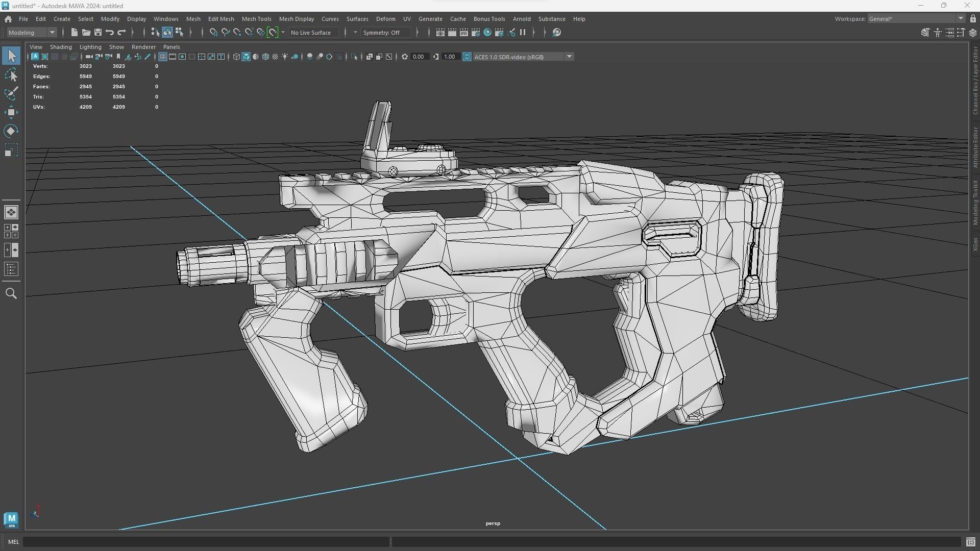Click the Save Scene icon
Image resolution: width=980 pixels, height=551 pixels.
tap(97, 32)
